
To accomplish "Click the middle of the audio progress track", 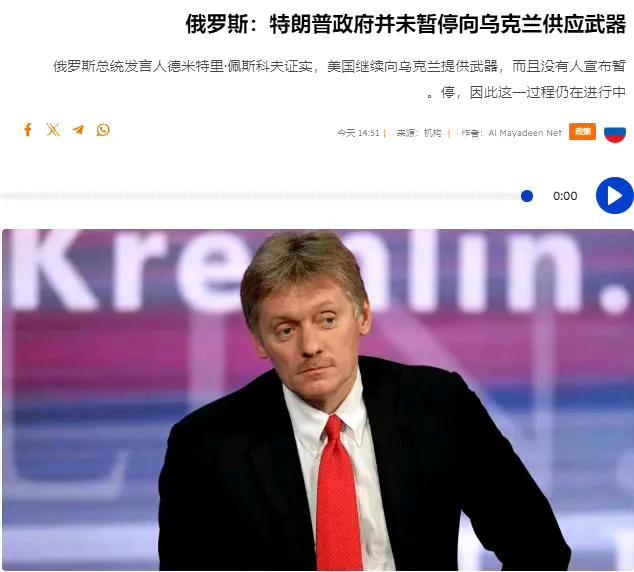I will pos(264,196).
